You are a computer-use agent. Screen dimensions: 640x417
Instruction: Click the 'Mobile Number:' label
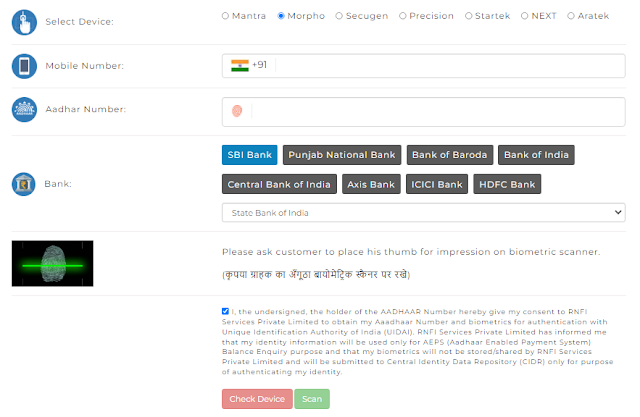point(84,66)
